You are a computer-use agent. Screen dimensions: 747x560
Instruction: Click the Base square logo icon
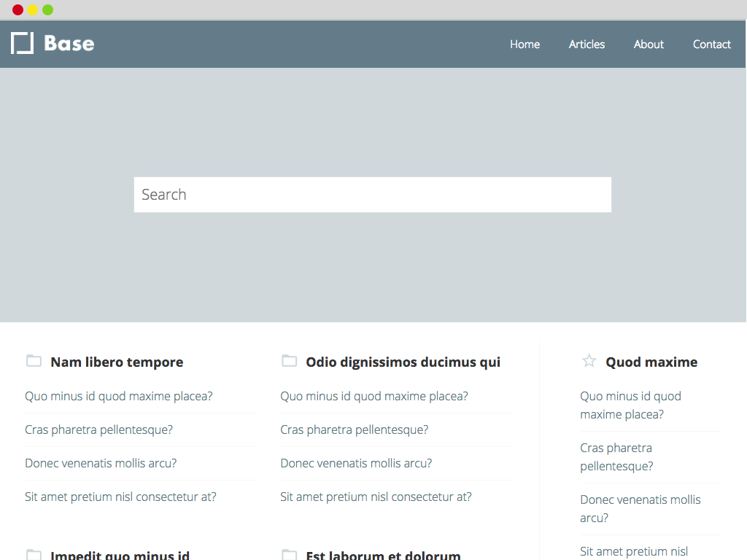coord(22,43)
